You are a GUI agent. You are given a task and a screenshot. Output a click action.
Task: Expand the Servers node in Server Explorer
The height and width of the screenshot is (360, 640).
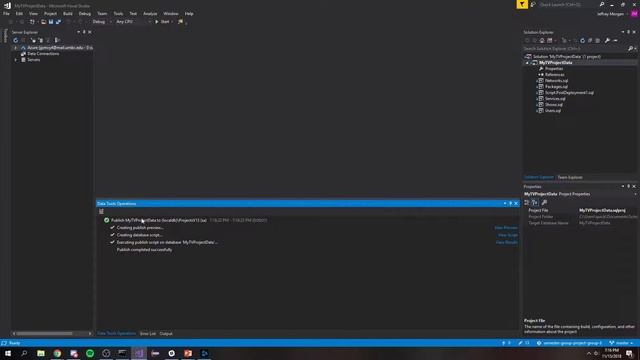point(16,60)
